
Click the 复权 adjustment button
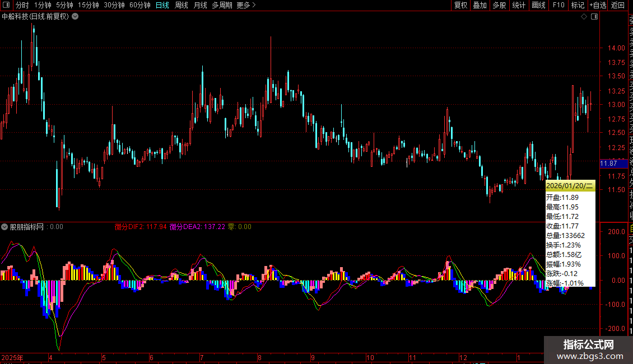(x=460, y=5)
